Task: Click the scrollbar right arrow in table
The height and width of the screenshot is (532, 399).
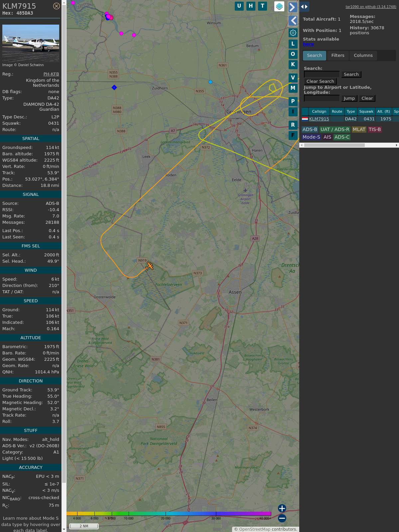Action: (396, 145)
